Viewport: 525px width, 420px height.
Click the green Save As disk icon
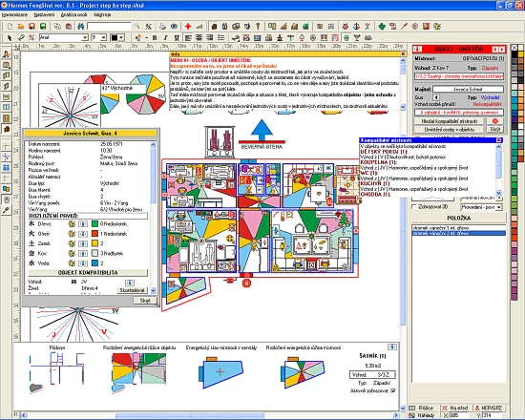click(43, 26)
